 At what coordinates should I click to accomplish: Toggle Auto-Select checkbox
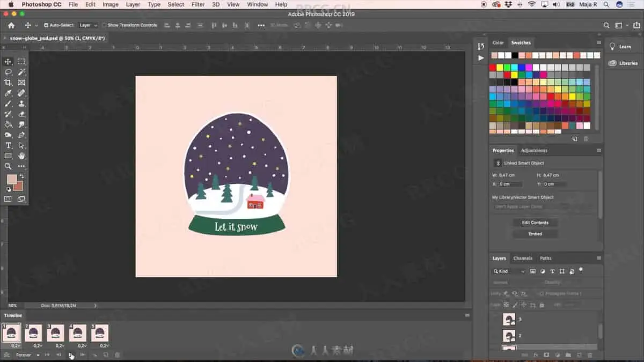(x=46, y=25)
